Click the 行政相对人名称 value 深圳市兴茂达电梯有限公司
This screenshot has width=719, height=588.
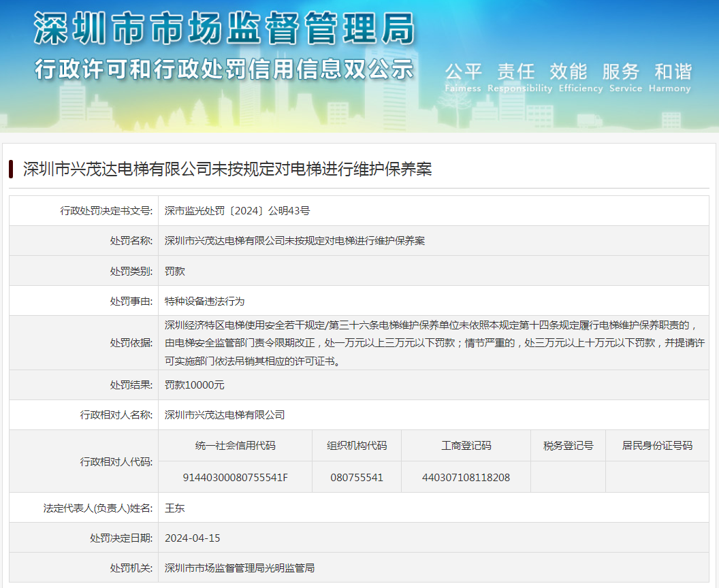pos(225,414)
